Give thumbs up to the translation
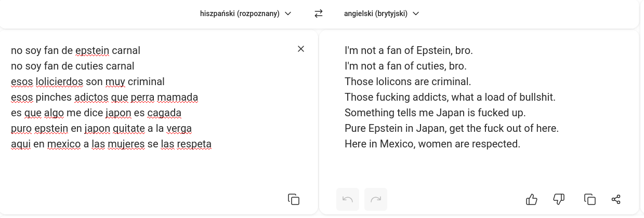The image size is (644, 218). point(532,199)
